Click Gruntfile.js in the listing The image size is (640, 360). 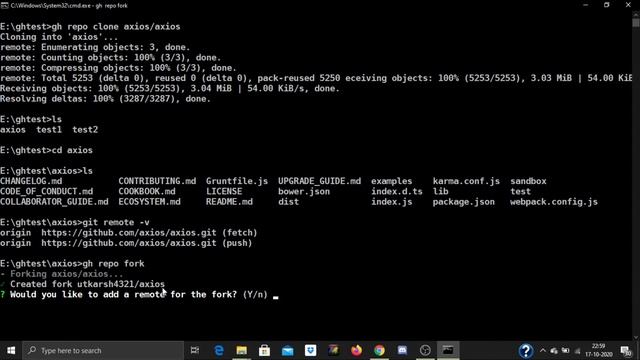tap(237, 181)
